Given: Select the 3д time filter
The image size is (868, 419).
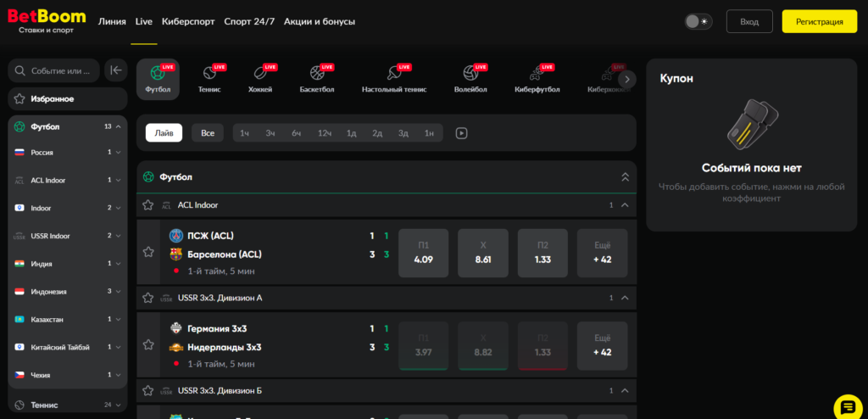Looking at the screenshot, I should pyautogui.click(x=403, y=133).
